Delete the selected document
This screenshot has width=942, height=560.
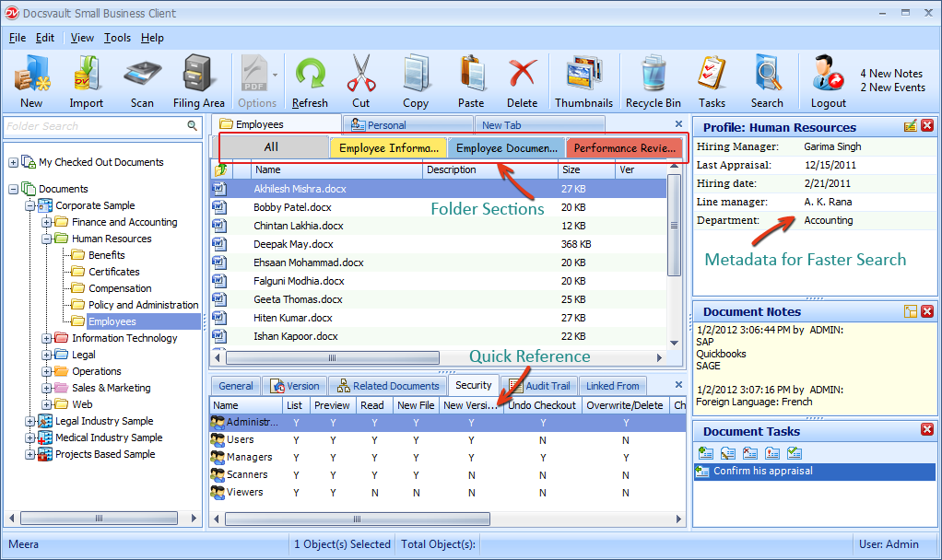click(522, 81)
